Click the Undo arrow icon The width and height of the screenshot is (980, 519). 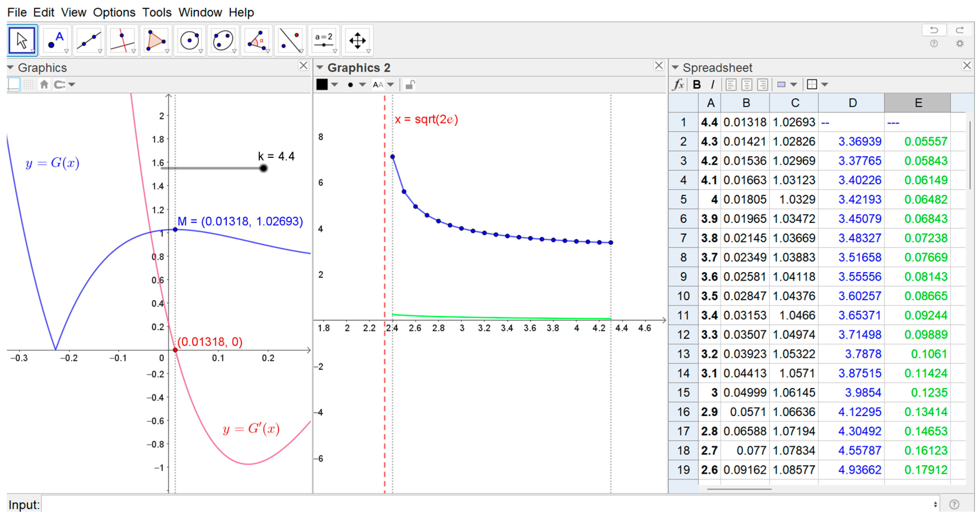[934, 30]
